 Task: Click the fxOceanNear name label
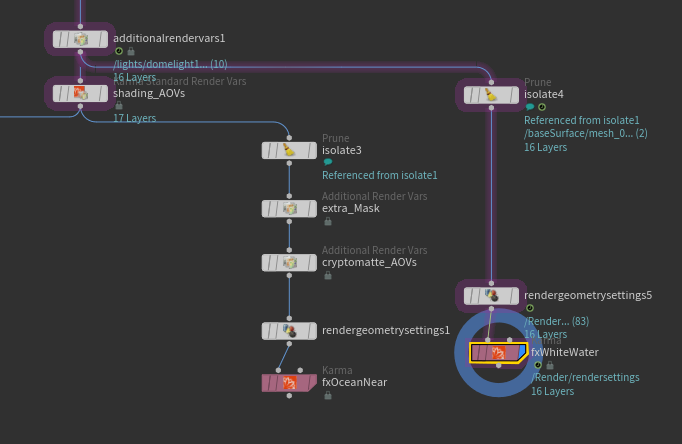(x=354, y=382)
